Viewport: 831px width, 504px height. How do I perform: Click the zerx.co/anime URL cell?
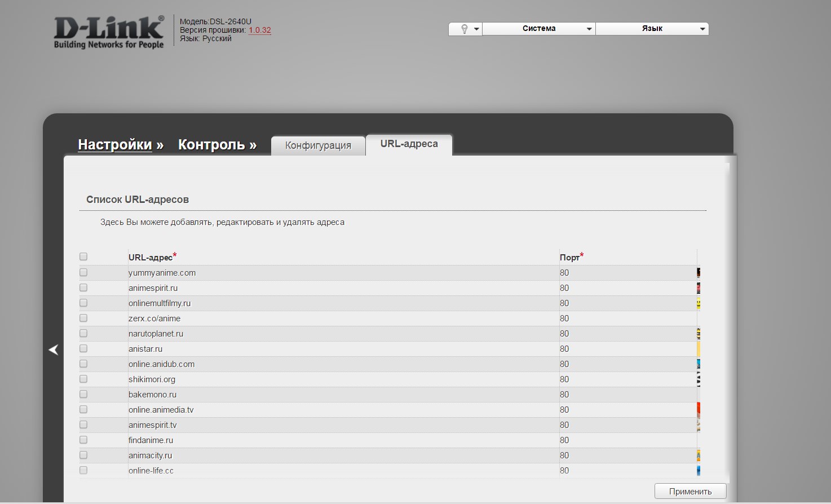pyautogui.click(x=343, y=319)
